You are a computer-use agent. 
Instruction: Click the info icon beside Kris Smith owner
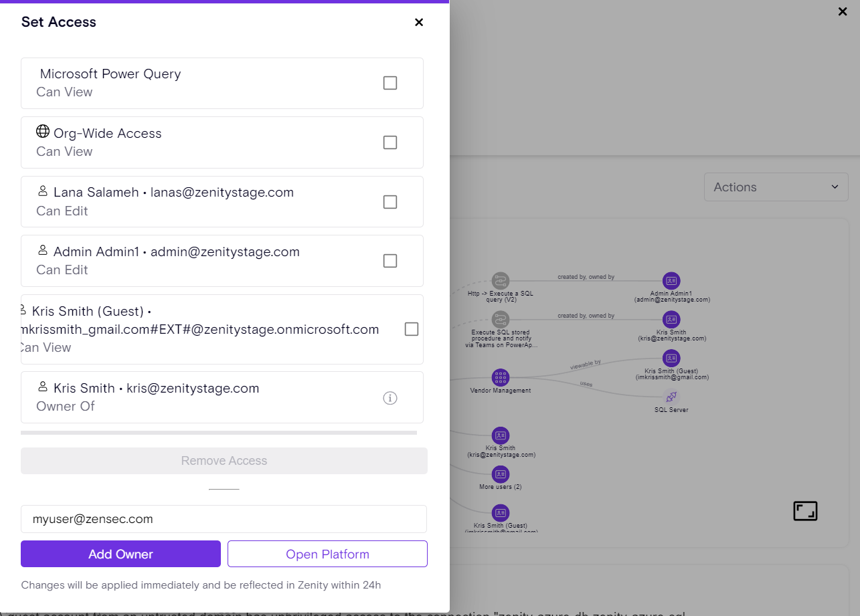pyautogui.click(x=390, y=398)
